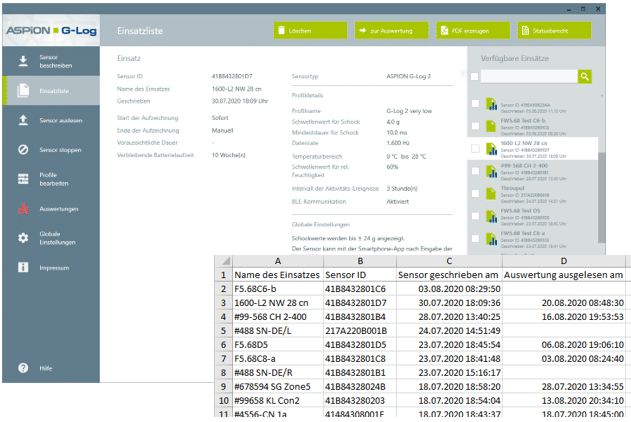The image size is (631, 422).
Task: Click spreadsheet cell '1600-L2 NW 28 cn'
Action: click(x=278, y=303)
